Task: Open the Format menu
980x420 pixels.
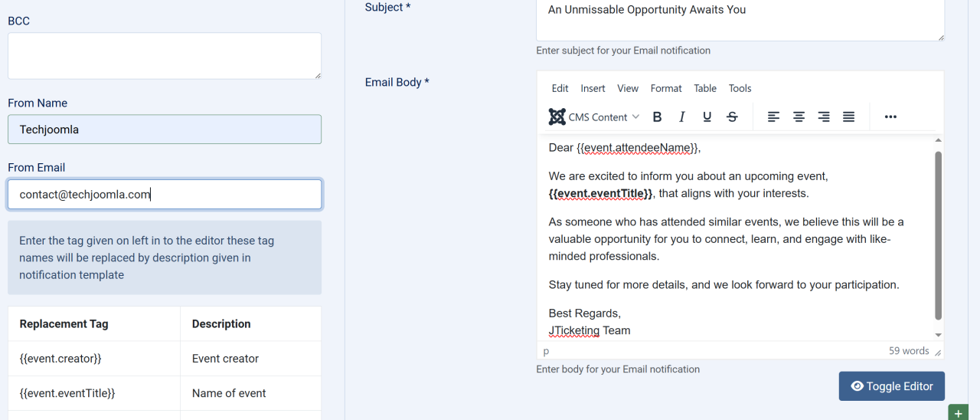Action: coord(666,88)
